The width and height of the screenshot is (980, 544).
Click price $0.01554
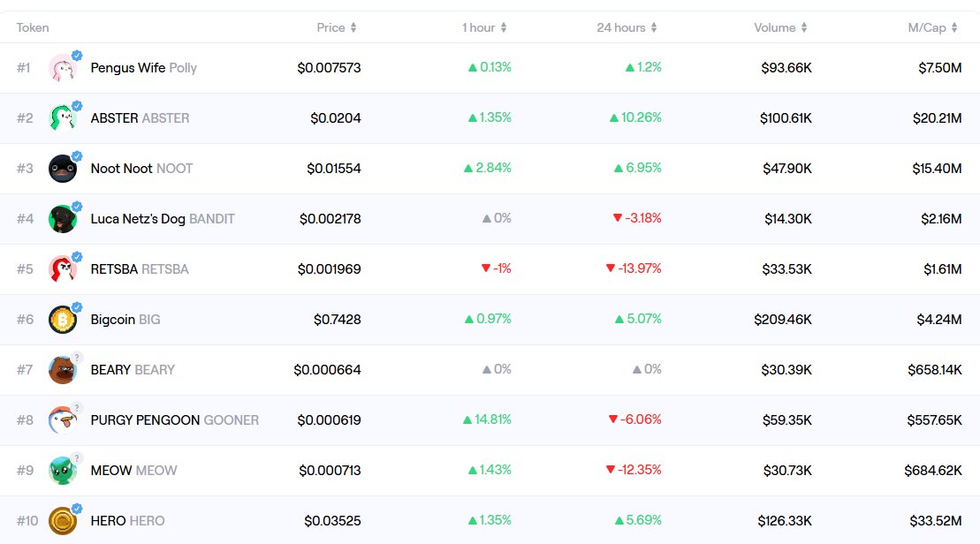(x=334, y=169)
